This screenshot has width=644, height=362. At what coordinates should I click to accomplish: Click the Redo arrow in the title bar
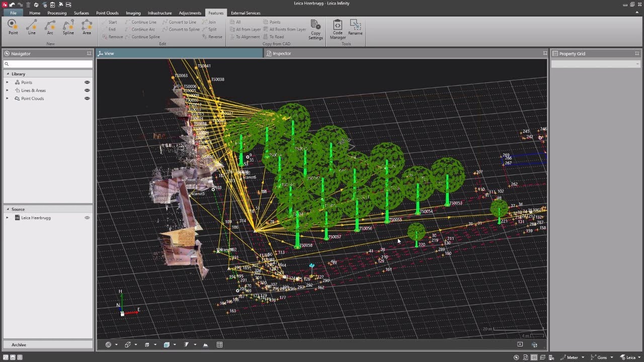click(x=21, y=5)
